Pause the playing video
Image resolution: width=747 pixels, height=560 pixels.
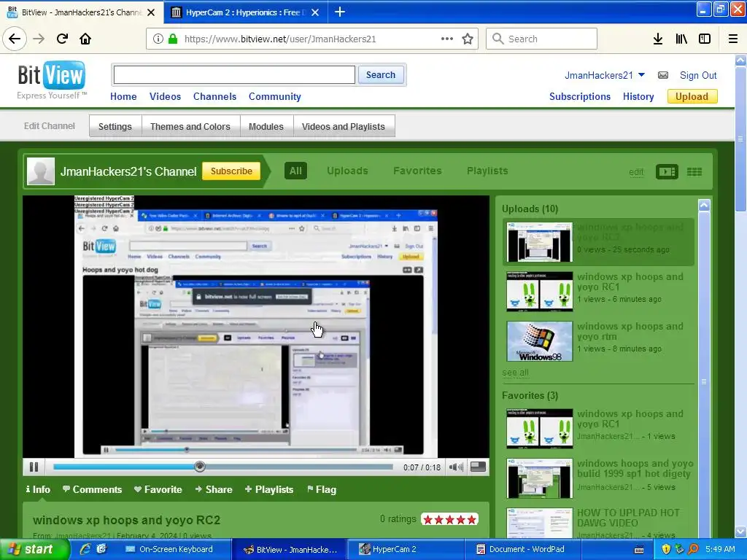34,467
